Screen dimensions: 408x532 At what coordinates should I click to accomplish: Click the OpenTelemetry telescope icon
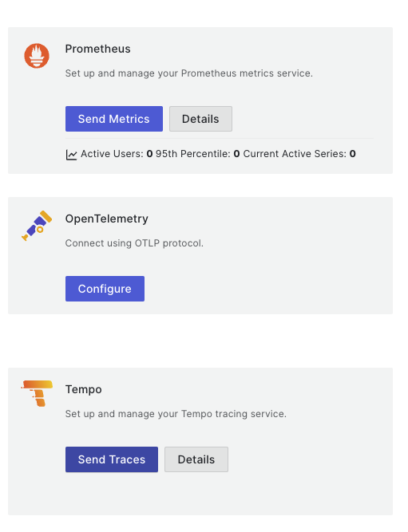(x=37, y=226)
